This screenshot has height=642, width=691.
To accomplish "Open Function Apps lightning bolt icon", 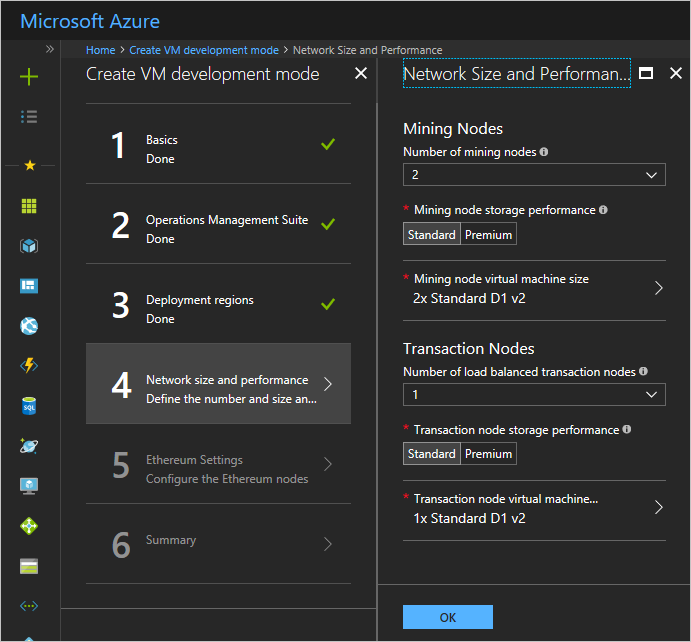I will point(29,366).
